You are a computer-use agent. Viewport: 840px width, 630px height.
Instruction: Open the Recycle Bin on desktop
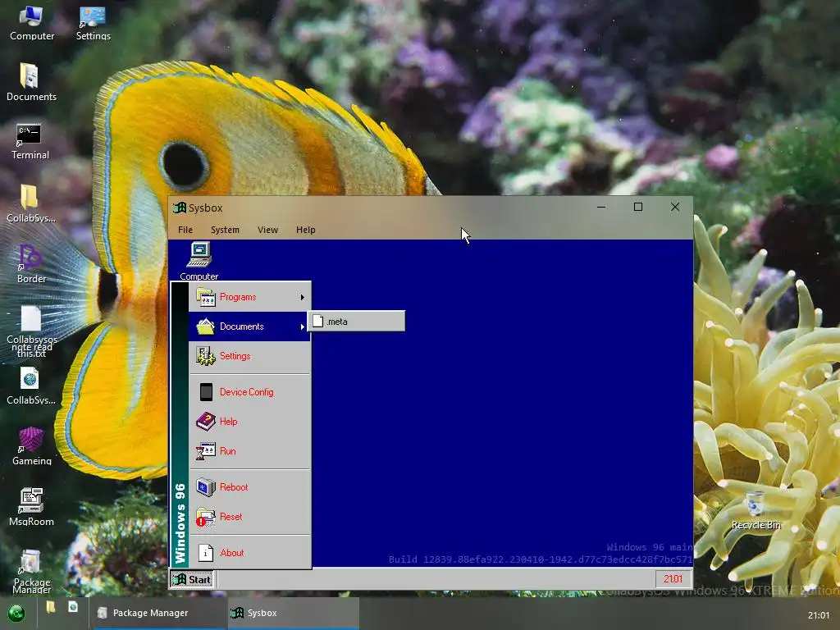756,510
